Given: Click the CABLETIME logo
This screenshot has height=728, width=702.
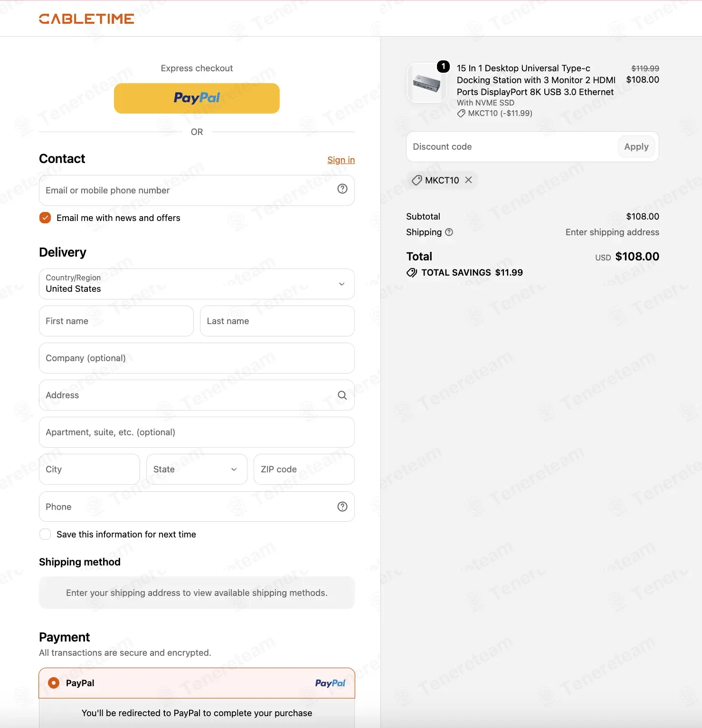Looking at the screenshot, I should tap(86, 19).
